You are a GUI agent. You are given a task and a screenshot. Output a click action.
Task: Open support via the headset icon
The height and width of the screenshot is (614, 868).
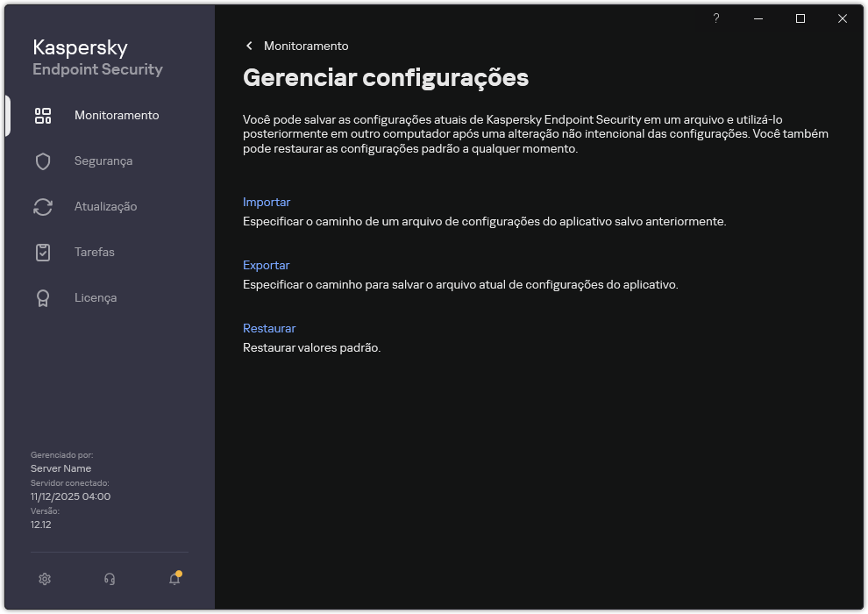pyautogui.click(x=109, y=579)
